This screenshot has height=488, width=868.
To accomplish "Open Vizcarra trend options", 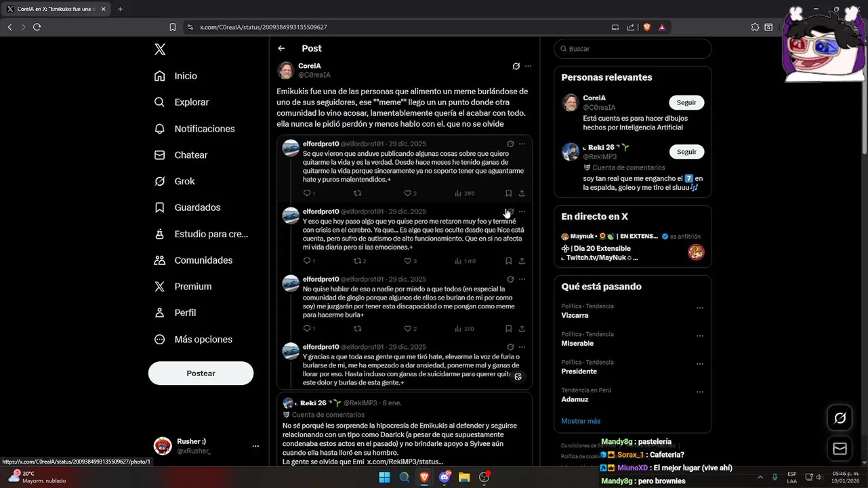I will click(700, 308).
